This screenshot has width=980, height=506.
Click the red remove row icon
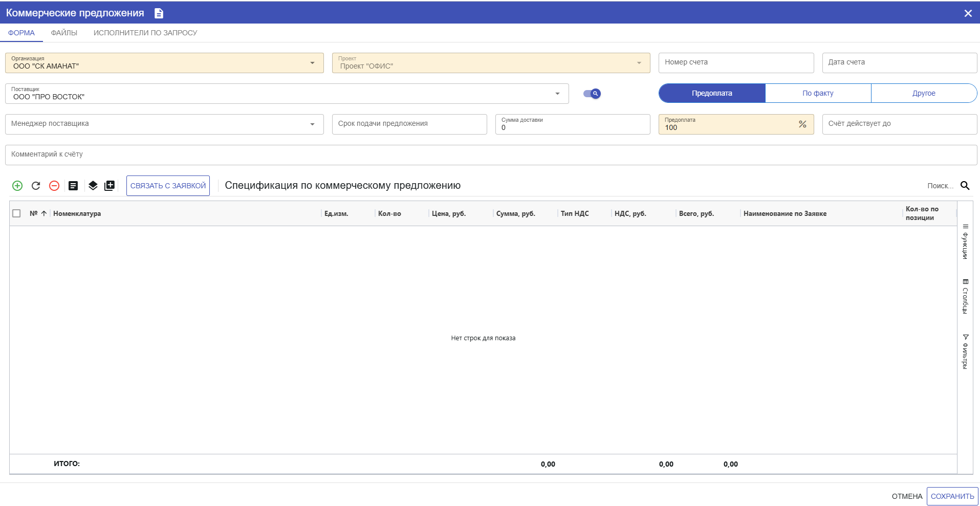tap(54, 186)
